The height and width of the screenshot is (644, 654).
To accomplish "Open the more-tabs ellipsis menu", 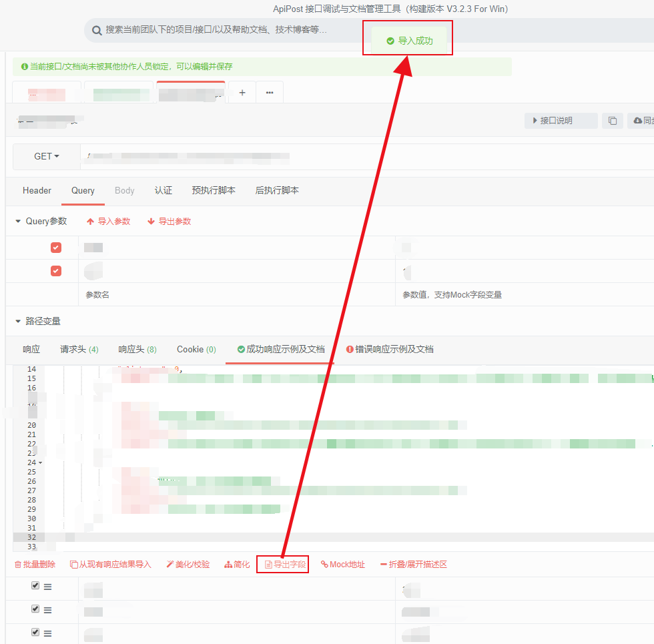I will (x=270, y=93).
